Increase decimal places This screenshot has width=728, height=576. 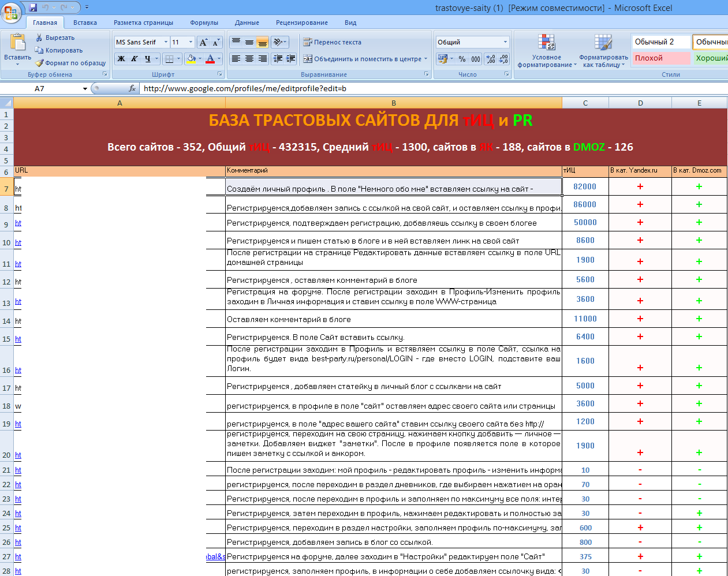(x=490, y=59)
